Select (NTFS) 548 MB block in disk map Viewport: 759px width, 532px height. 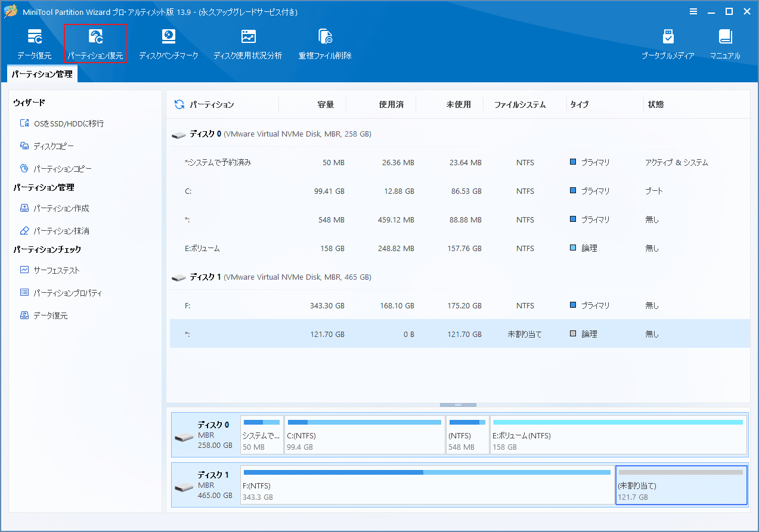pyautogui.click(x=467, y=435)
